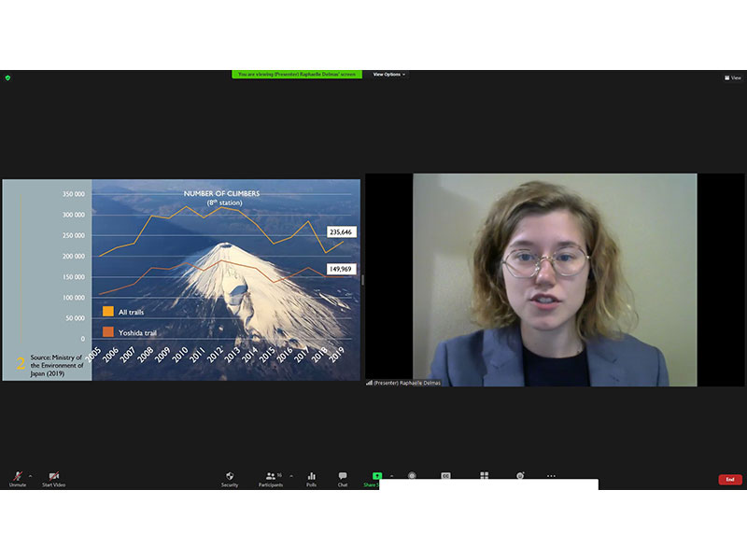747x560 pixels.
Task: Click the View button at top right
Action: click(x=733, y=77)
